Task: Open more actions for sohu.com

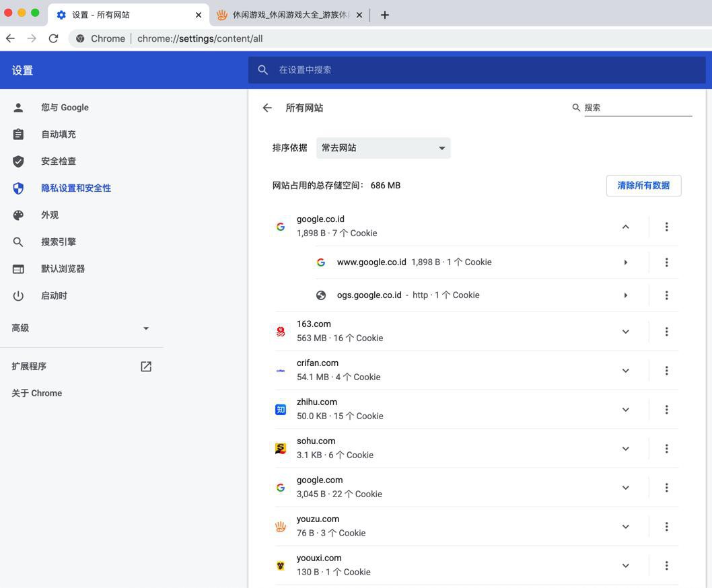Action: (666, 449)
